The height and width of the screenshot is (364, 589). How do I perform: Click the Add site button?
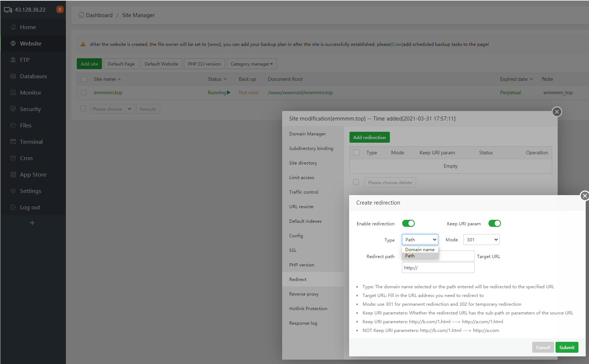click(x=89, y=64)
